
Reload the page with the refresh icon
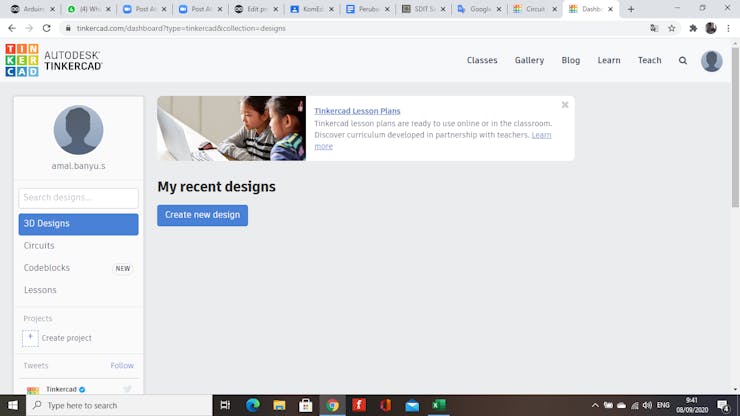tap(46, 28)
